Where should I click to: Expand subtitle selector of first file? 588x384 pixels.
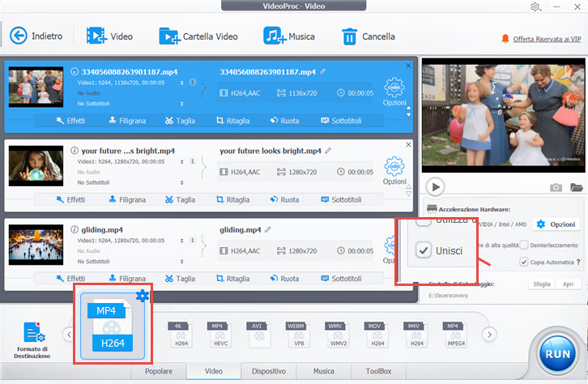[x=182, y=104]
